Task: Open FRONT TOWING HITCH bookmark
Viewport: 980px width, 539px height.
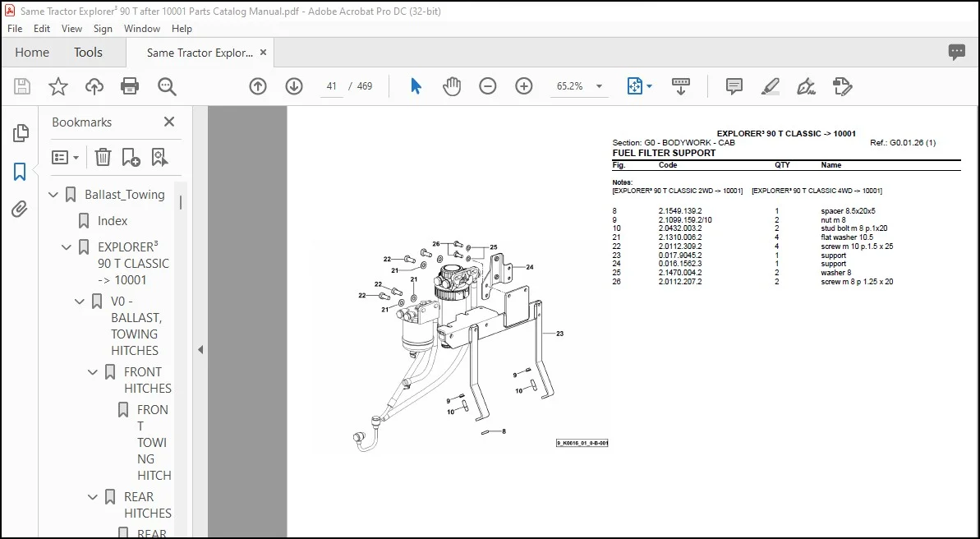Action: tap(154, 442)
